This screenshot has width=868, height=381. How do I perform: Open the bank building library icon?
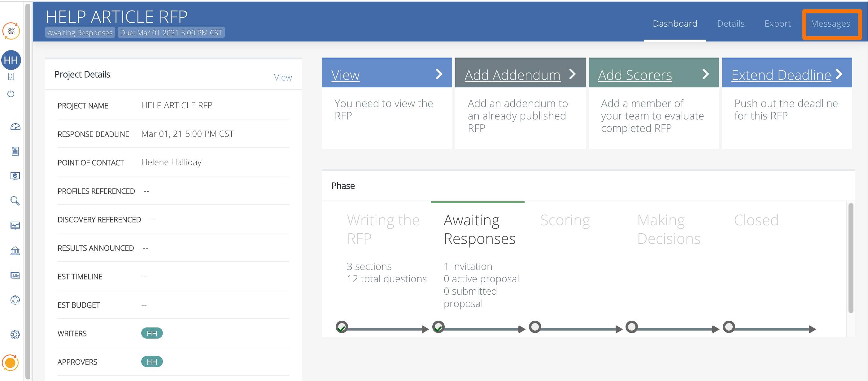tap(15, 251)
